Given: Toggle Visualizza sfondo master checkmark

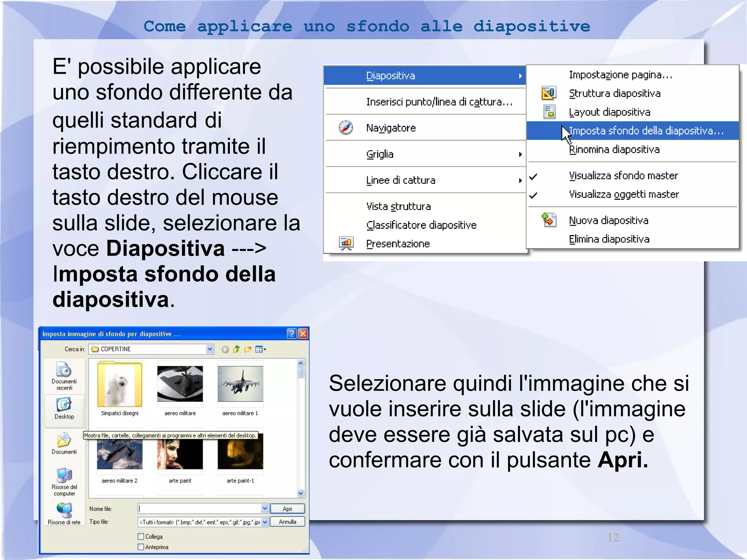Looking at the screenshot, I should click(533, 177).
